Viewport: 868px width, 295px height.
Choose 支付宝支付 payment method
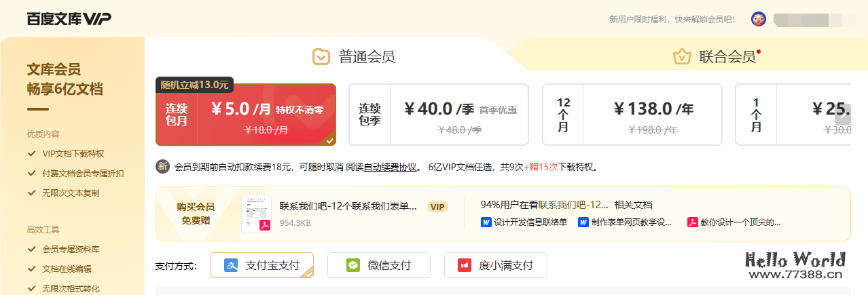tap(262, 265)
